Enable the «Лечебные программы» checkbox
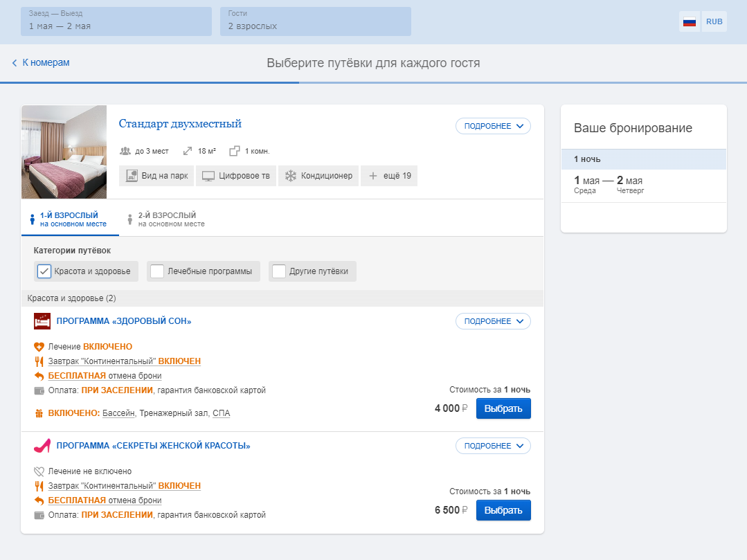747x560 pixels. (157, 271)
